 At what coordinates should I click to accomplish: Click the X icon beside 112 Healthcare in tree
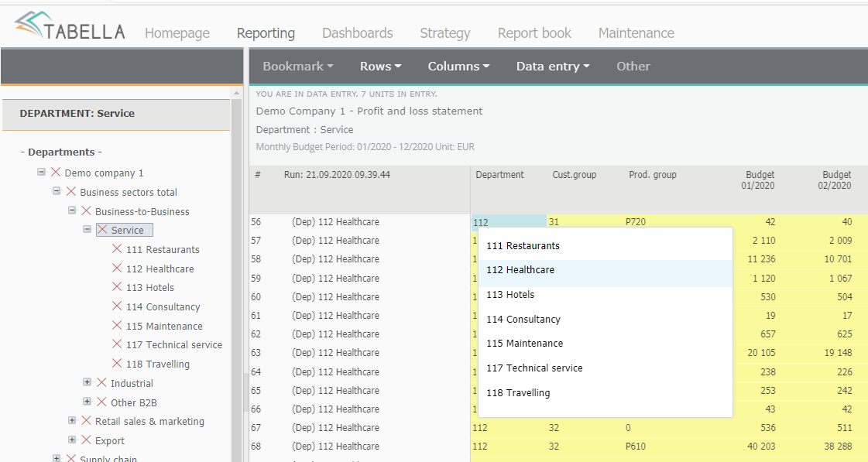click(117, 268)
